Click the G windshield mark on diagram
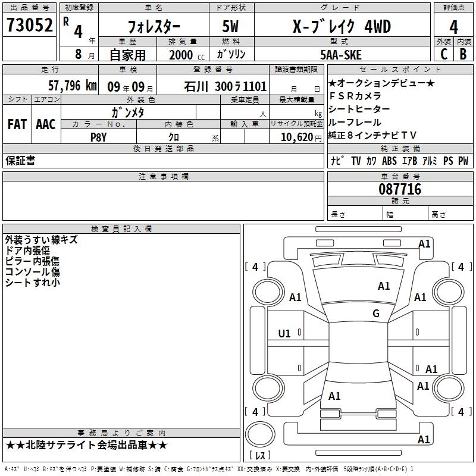The width and height of the screenshot is (476, 476). click(x=375, y=314)
